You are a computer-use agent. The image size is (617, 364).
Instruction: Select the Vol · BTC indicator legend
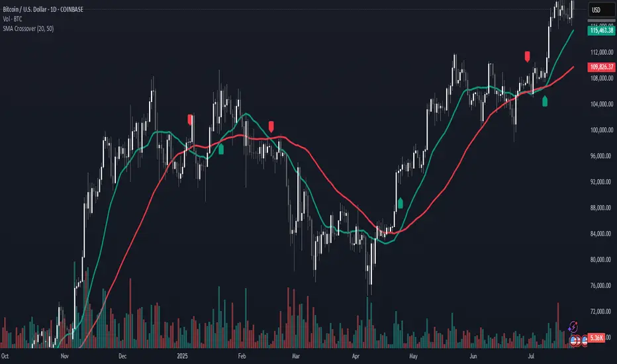pyautogui.click(x=13, y=19)
